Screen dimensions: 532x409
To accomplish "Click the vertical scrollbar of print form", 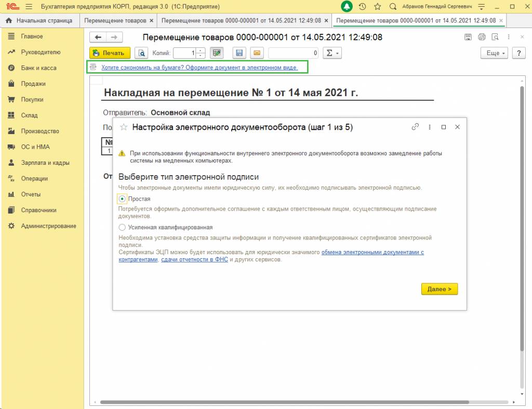I will pos(522,219).
